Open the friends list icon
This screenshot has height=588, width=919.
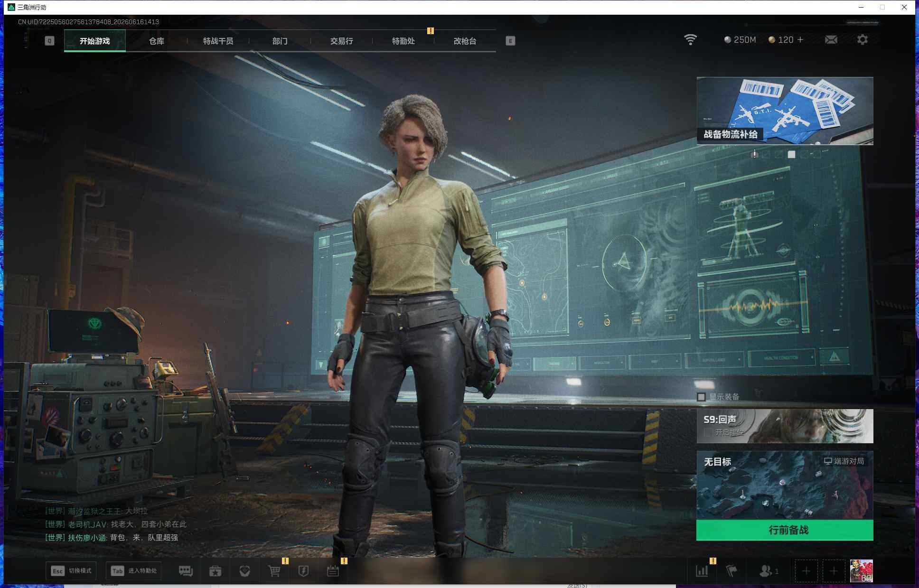coord(768,571)
